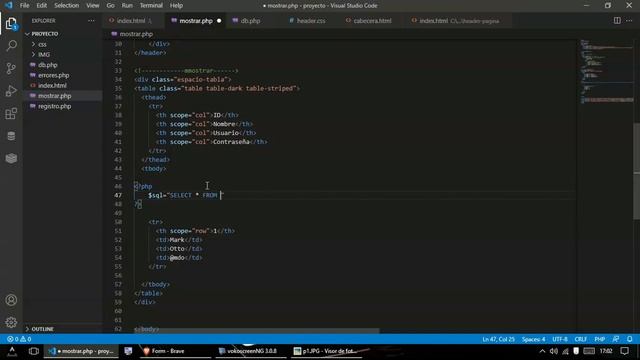Open the File menu
The height and width of the screenshot is (360, 640).
[24, 5]
